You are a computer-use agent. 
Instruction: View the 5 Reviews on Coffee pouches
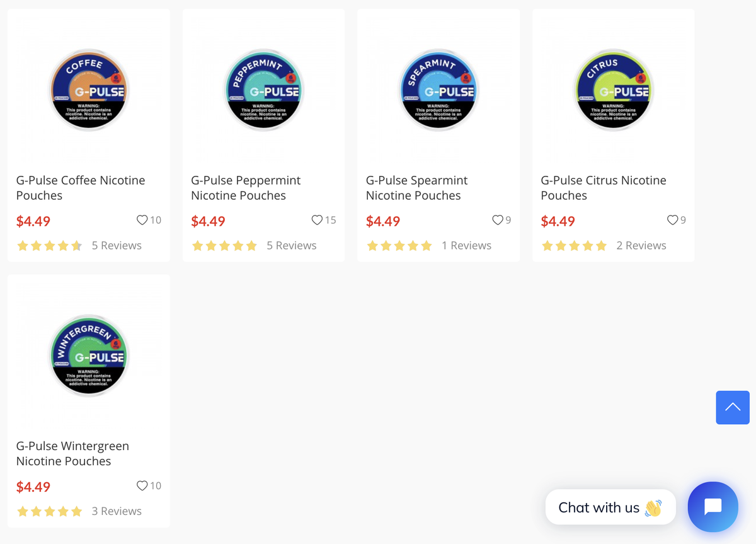pyautogui.click(x=117, y=245)
